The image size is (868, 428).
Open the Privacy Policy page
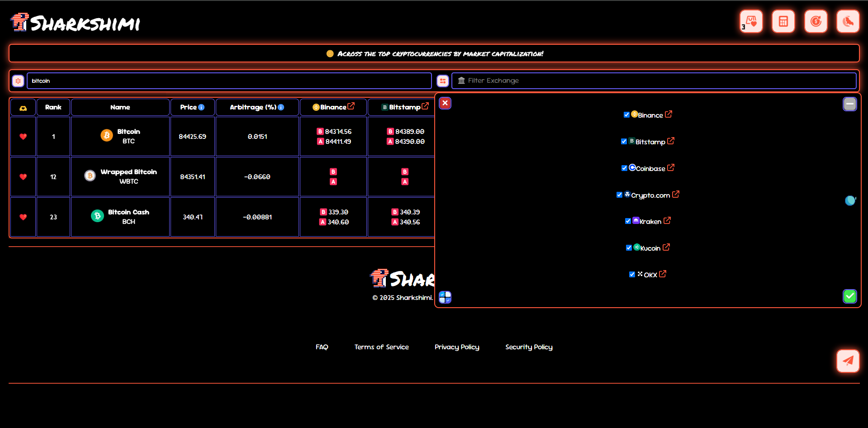[457, 347]
